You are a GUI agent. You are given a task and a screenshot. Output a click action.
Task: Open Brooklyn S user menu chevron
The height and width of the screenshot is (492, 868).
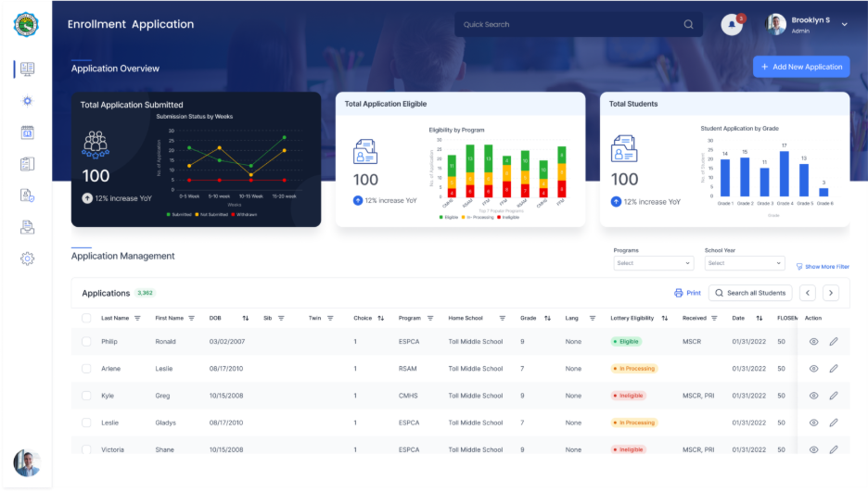point(844,25)
